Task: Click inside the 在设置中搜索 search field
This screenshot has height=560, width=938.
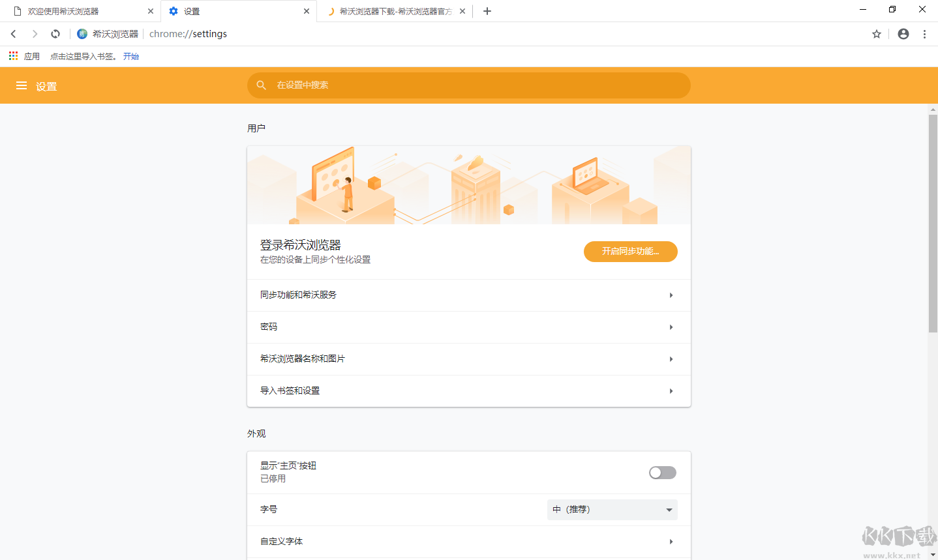Action: pyautogui.click(x=468, y=85)
